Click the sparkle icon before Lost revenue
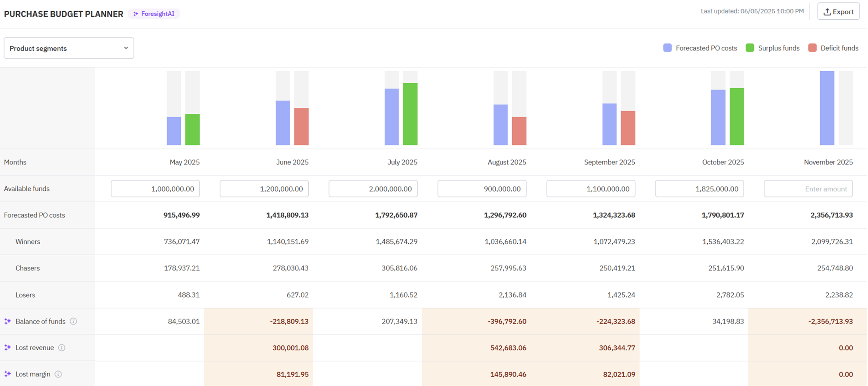The height and width of the screenshot is (386, 868). coord(7,348)
